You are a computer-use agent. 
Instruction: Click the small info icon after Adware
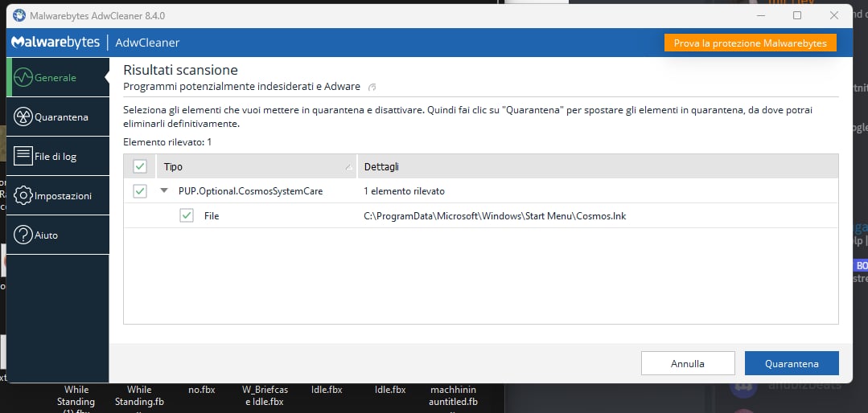tap(372, 87)
